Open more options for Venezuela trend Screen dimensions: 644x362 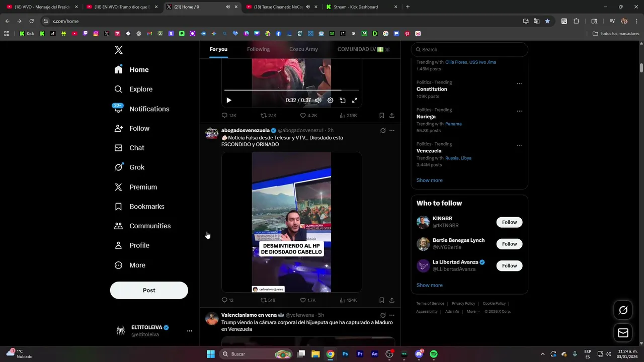pos(519,145)
